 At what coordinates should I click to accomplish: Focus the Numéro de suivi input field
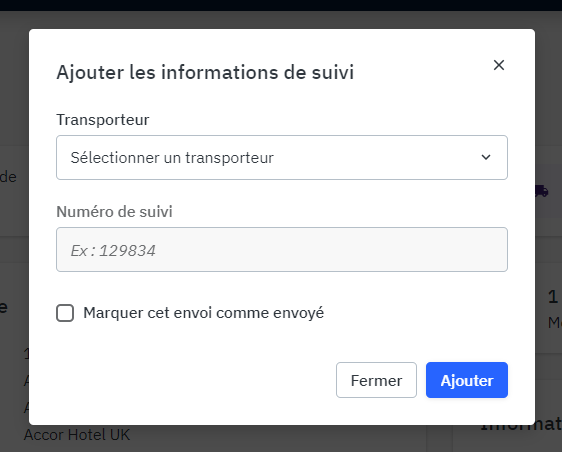click(x=282, y=249)
